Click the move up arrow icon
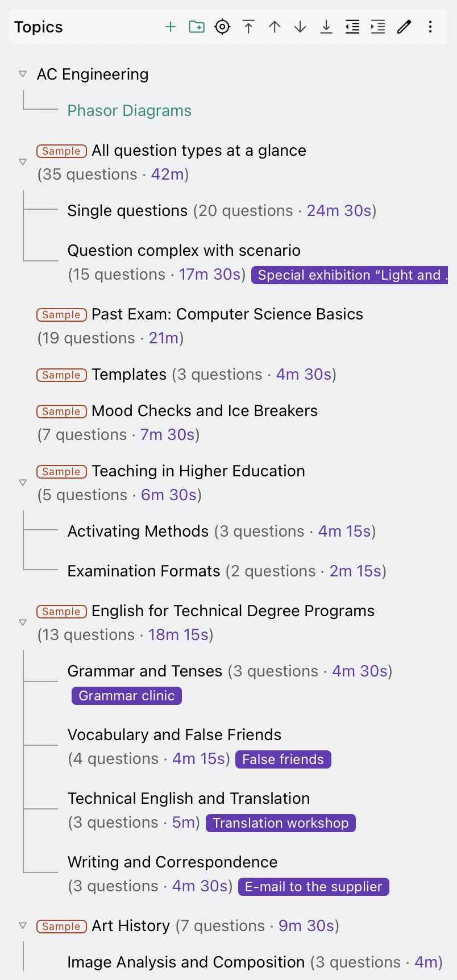457x980 pixels. [275, 27]
